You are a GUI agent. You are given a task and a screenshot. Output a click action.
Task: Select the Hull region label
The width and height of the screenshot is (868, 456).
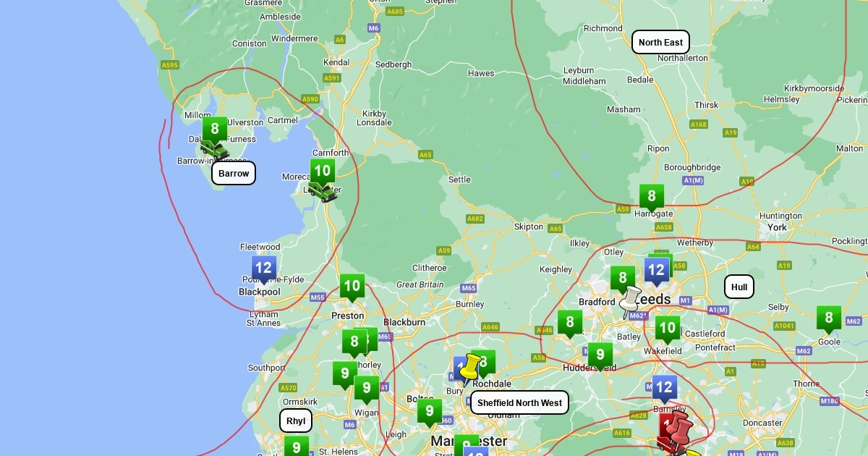tap(739, 287)
